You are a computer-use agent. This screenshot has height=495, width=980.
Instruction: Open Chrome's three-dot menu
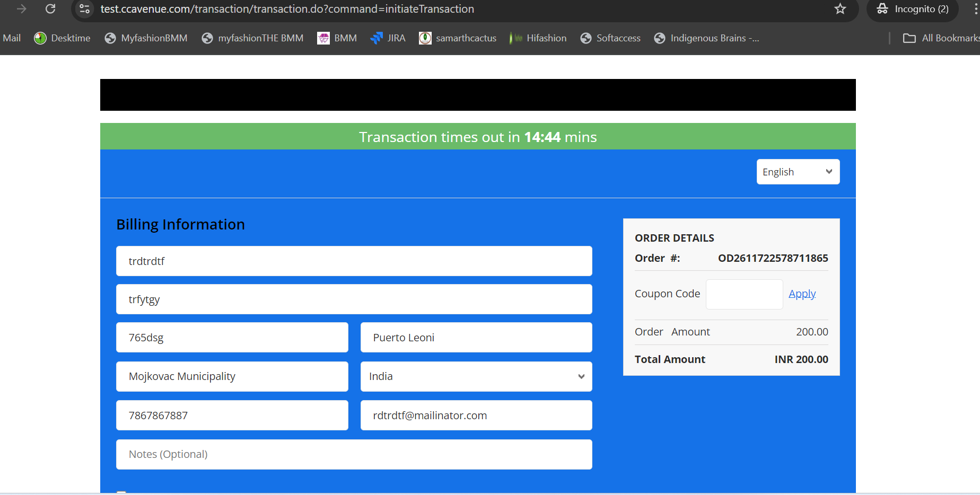pos(976,9)
